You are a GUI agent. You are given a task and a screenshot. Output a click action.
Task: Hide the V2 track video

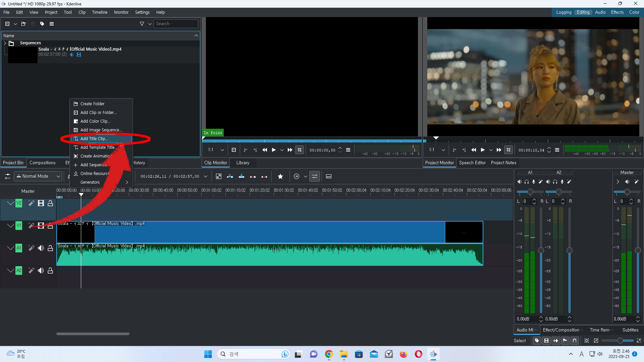click(x=41, y=203)
